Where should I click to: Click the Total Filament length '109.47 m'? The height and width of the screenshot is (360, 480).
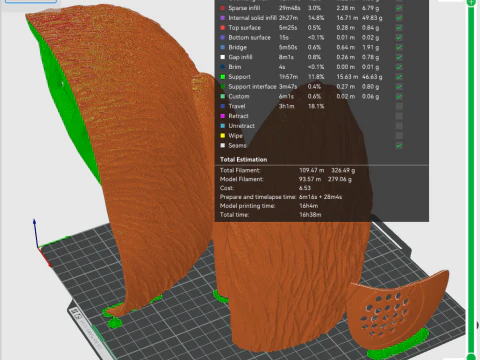click(x=311, y=170)
